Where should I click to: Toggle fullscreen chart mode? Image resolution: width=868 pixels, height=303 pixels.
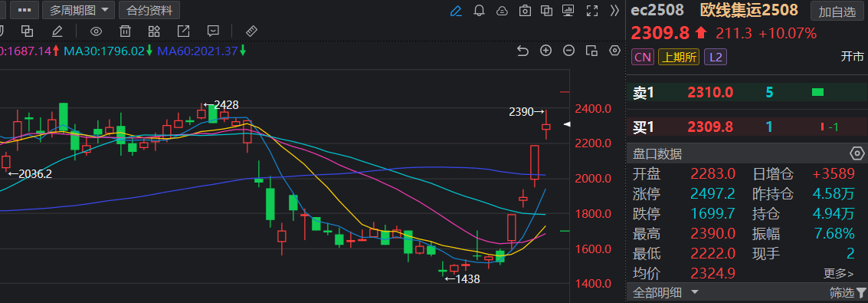coord(591,11)
